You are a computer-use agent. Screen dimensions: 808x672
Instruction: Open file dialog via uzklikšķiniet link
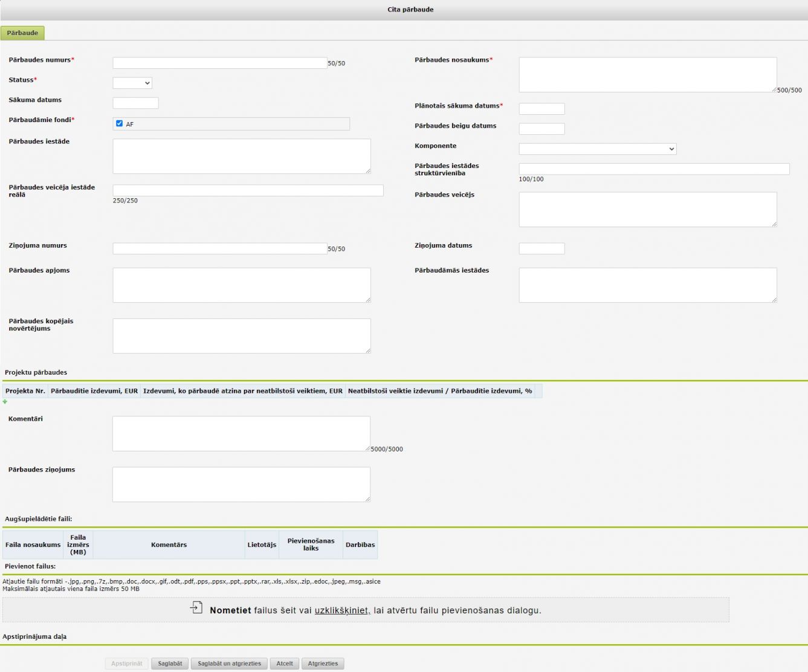342,610
